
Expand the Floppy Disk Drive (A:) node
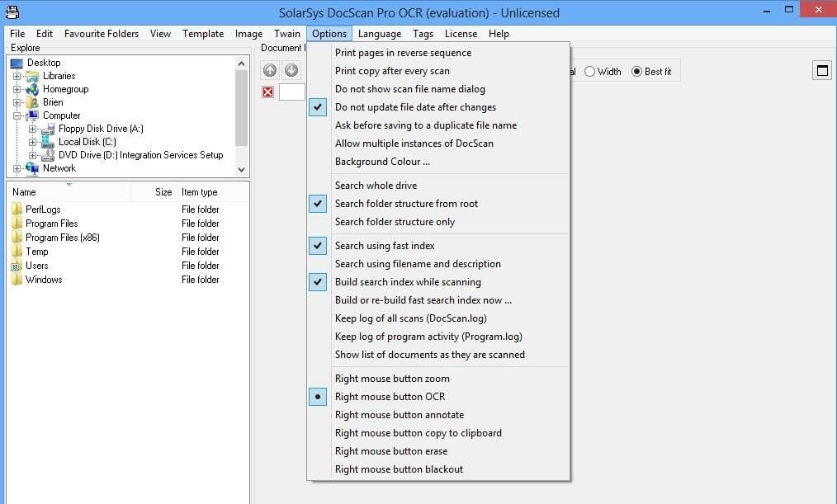(x=32, y=129)
